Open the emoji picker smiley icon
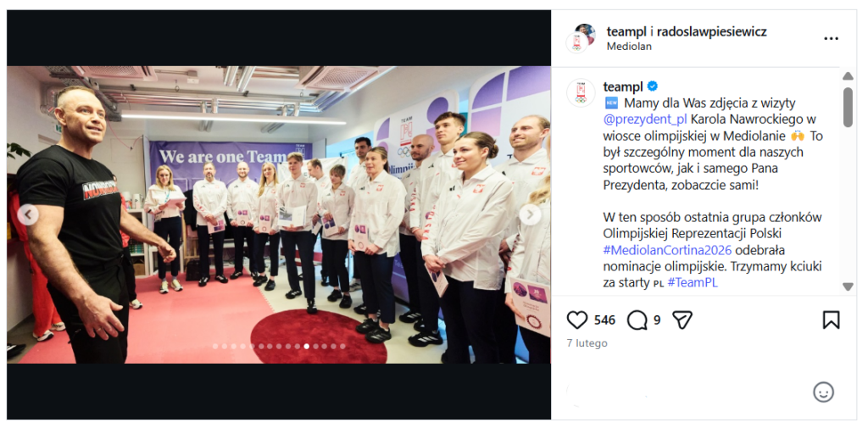This screenshot has width=868, height=428. 823,392
